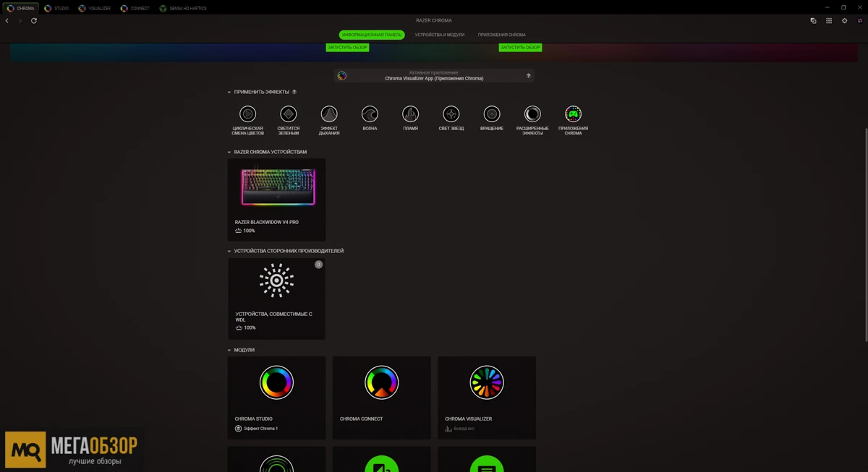The image size is (868, 472).
Task: Open the window-switch icon beside the grid icon
Action: pos(813,21)
